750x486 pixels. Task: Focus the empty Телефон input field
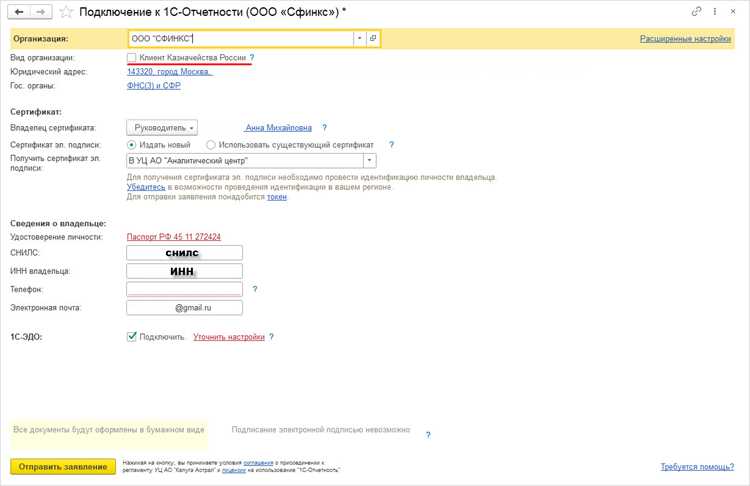pos(185,289)
